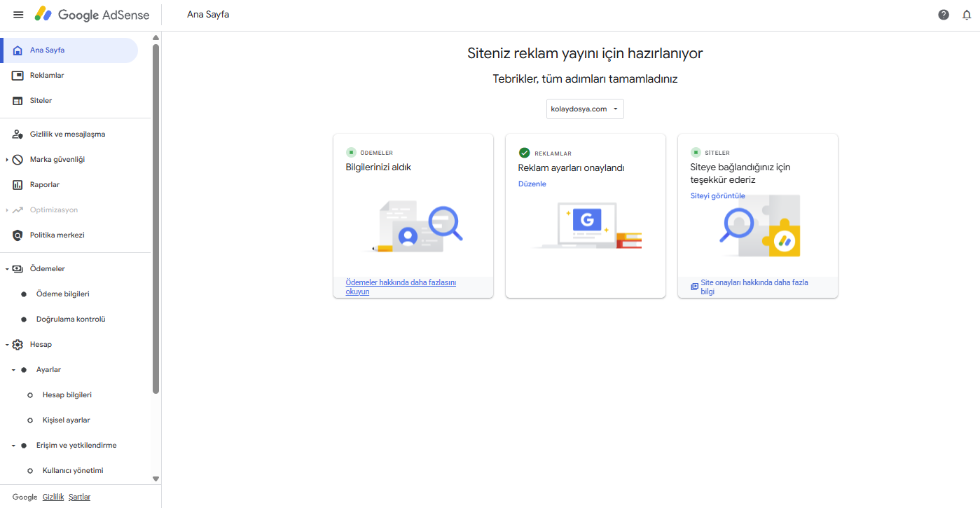Viewport: 980px width, 508px height.
Task: Open the hamburger main menu
Action: point(18,15)
